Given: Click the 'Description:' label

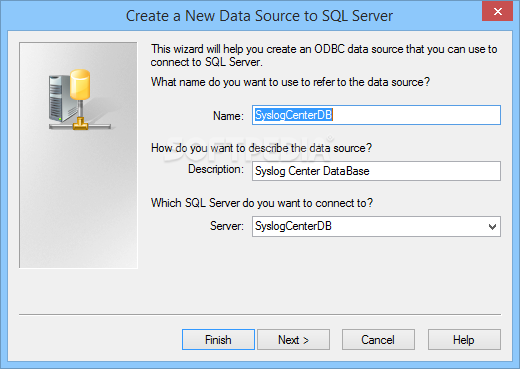Looking at the screenshot, I should pyautogui.click(x=216, y=169).
